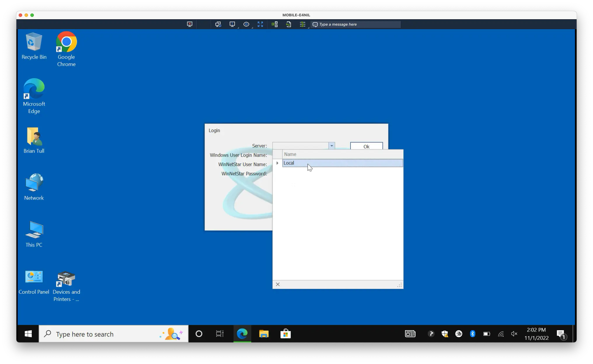
Task: Toggle full screen with the expand arrows icon
Action: click(260, 24)
